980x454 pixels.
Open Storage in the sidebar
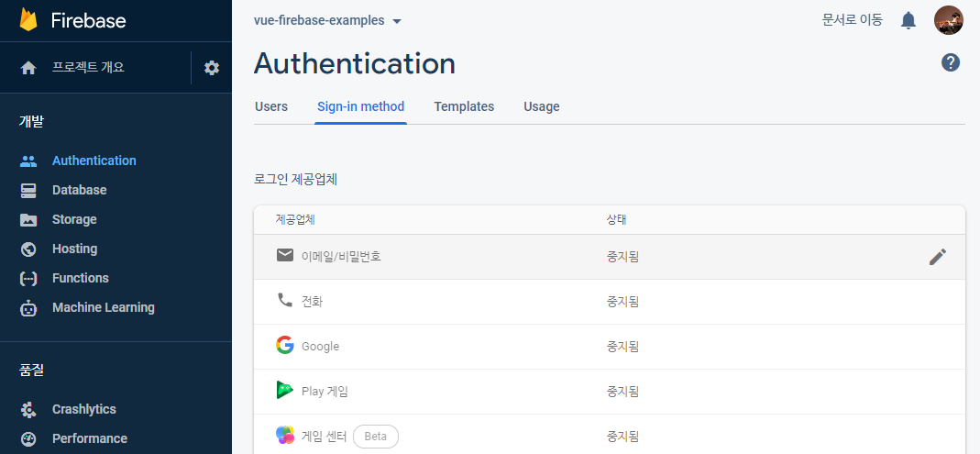pos(74,219)
